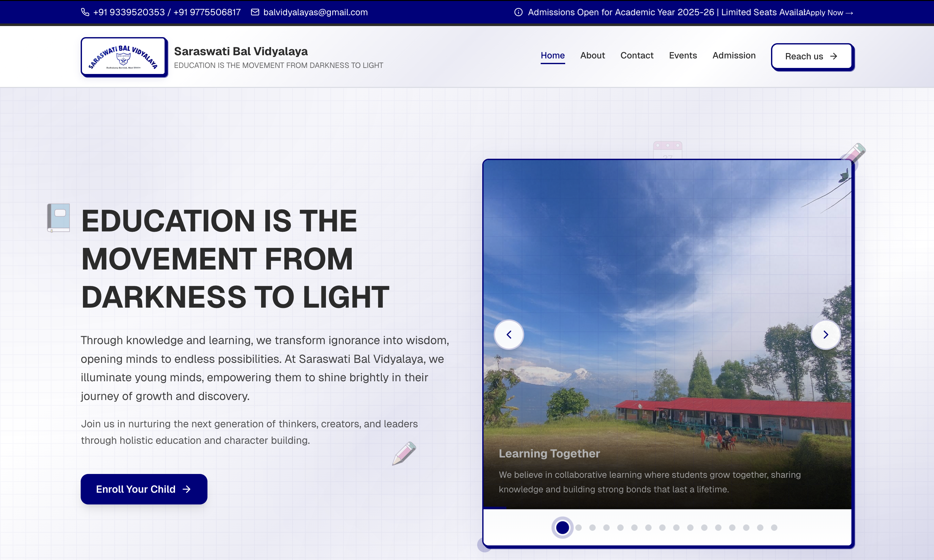Click the phone icon in top bar
This screenshot has height=560, width=934.
coord(85,12)
